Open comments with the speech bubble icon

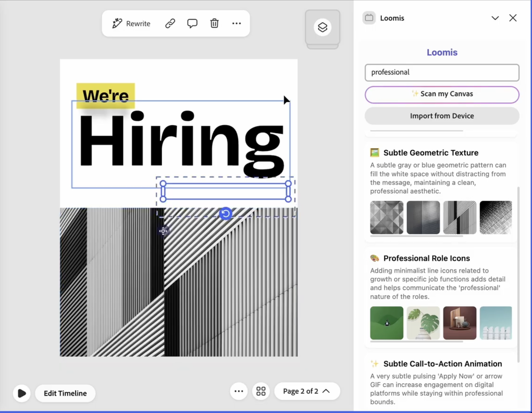point(192,23)
